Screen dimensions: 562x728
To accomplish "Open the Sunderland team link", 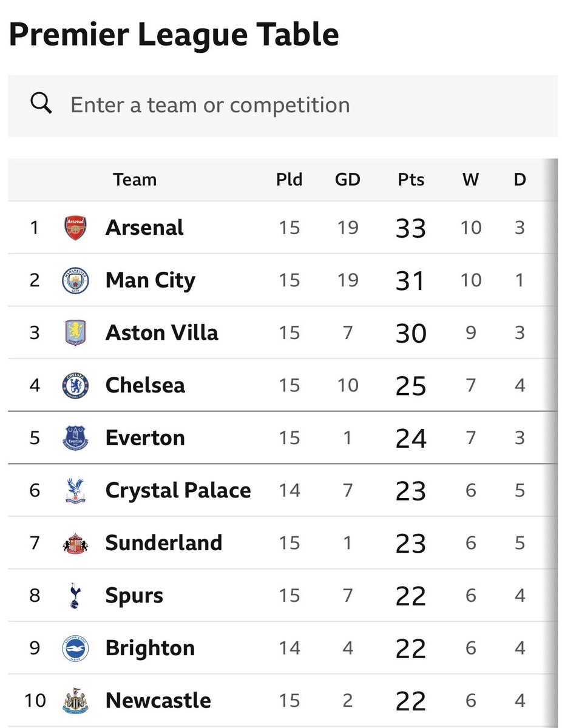I will 164,542.
